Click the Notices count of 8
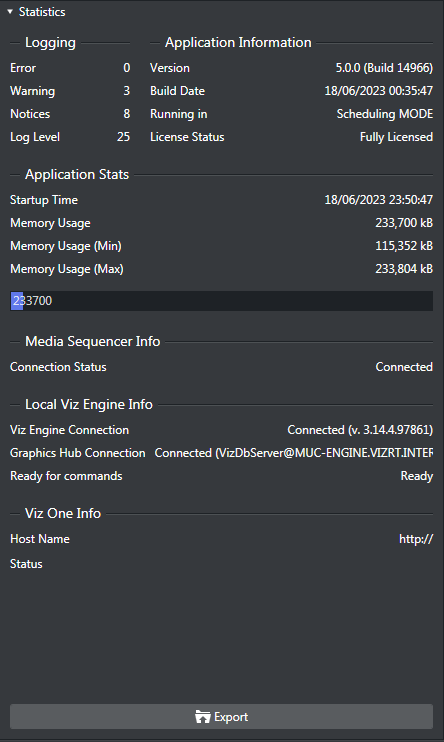 click(x=126, y=114)
